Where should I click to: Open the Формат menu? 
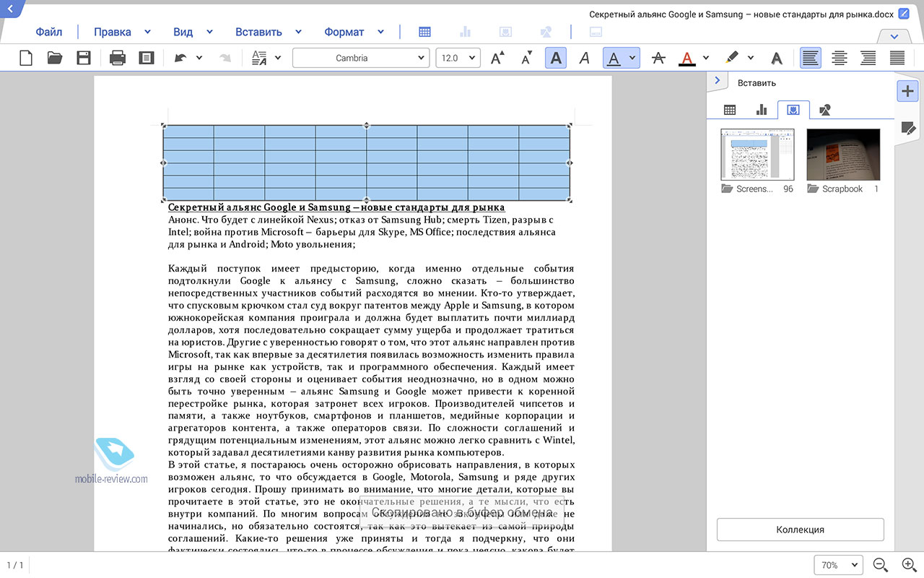tap(344, 32)
